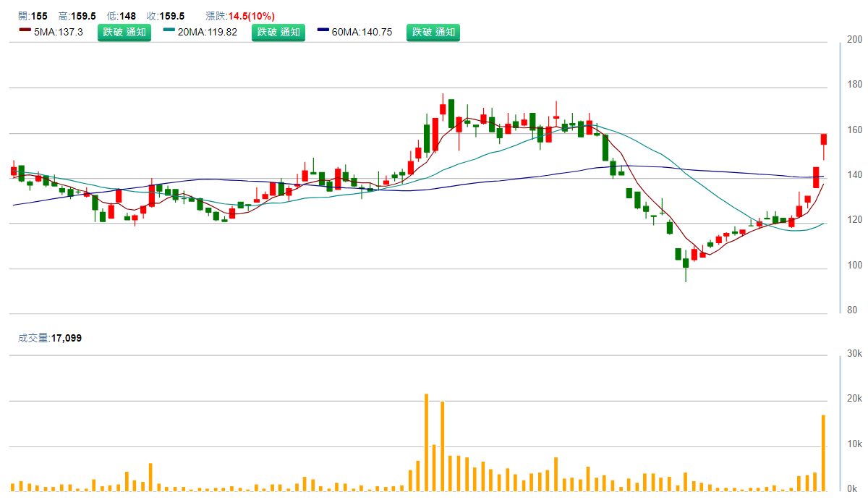Click the 20MA 跌破 通知 button
Image resolution: width=868 pixels, height=500 pixels.
tap(278, 32)
